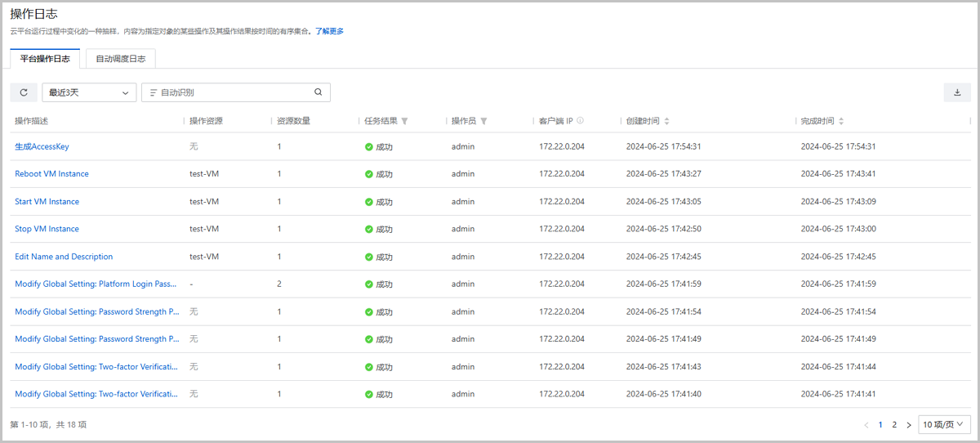
Task: Click the refresh icon button
Action: (24, 92)
